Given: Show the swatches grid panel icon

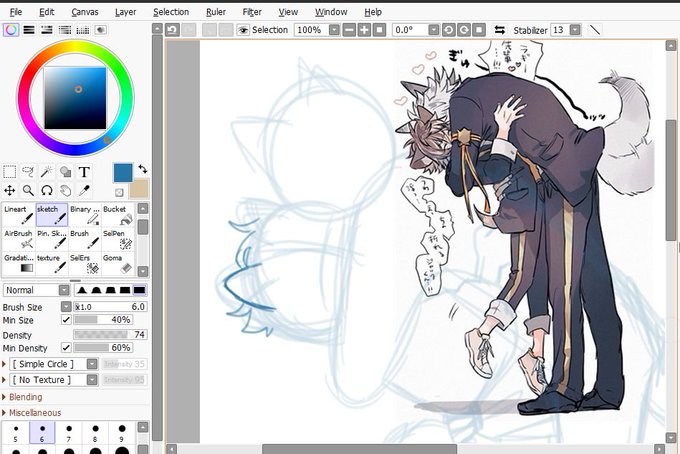Looking at the screenshot, I should (82, 30).
